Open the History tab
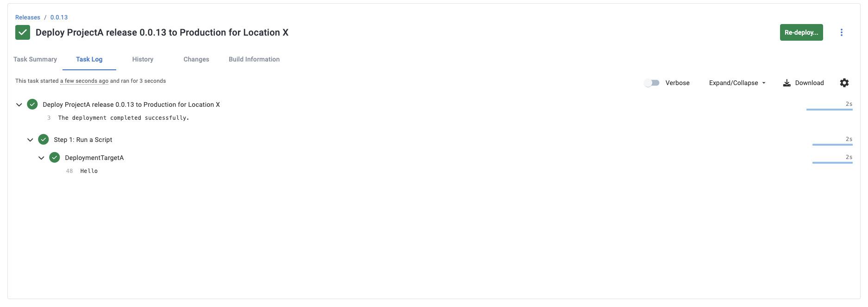The height and width of the screenshot is (307, 868). pyautogui.click(x=143, y=59)
